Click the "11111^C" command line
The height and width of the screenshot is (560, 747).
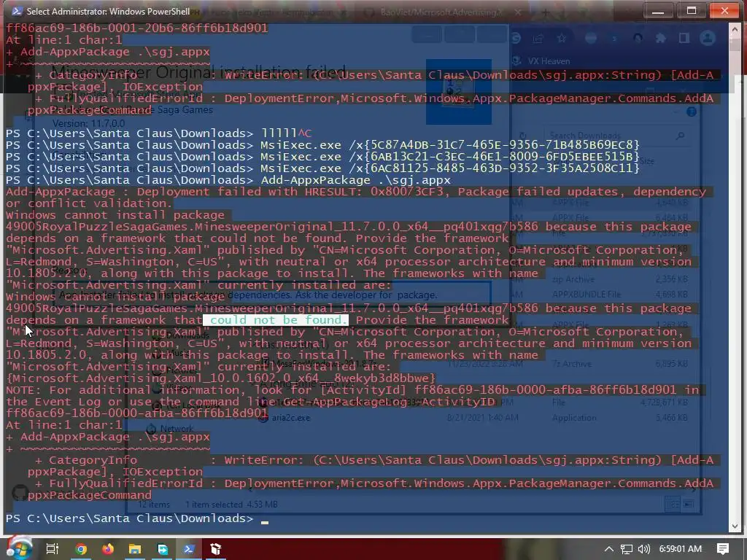click(x=159, y=133)
